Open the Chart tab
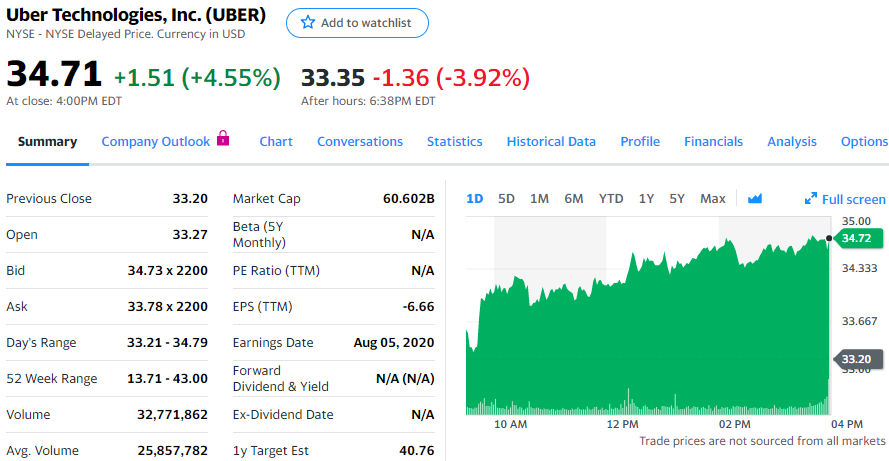Viewport: 889px width, 461px height. point(276,141)
